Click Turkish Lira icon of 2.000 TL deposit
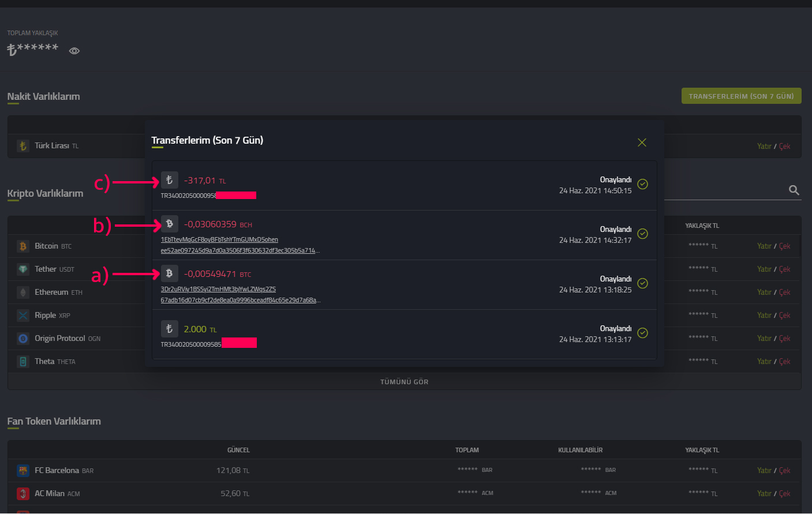Viewport: 812px width, 514px height. (169, 329)
